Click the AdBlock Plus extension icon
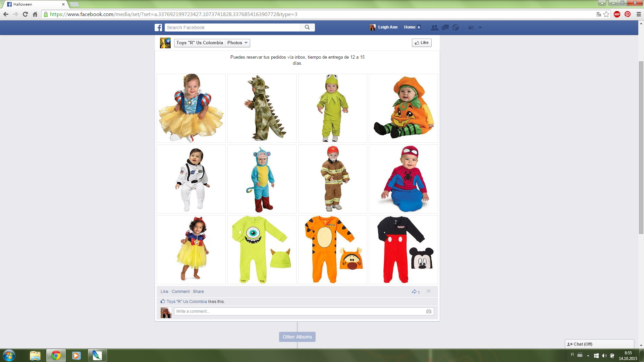This screenshot has height=362, width=644. (x=617, y=14)
